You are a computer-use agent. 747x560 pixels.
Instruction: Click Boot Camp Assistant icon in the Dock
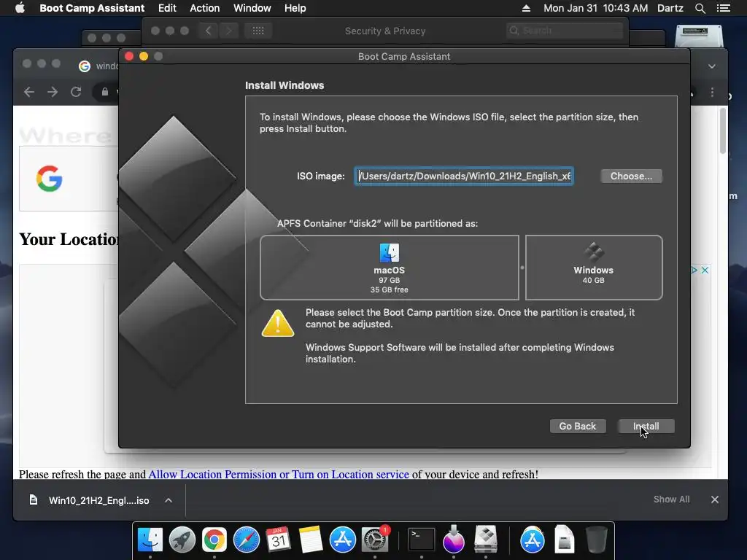point(486,540)
